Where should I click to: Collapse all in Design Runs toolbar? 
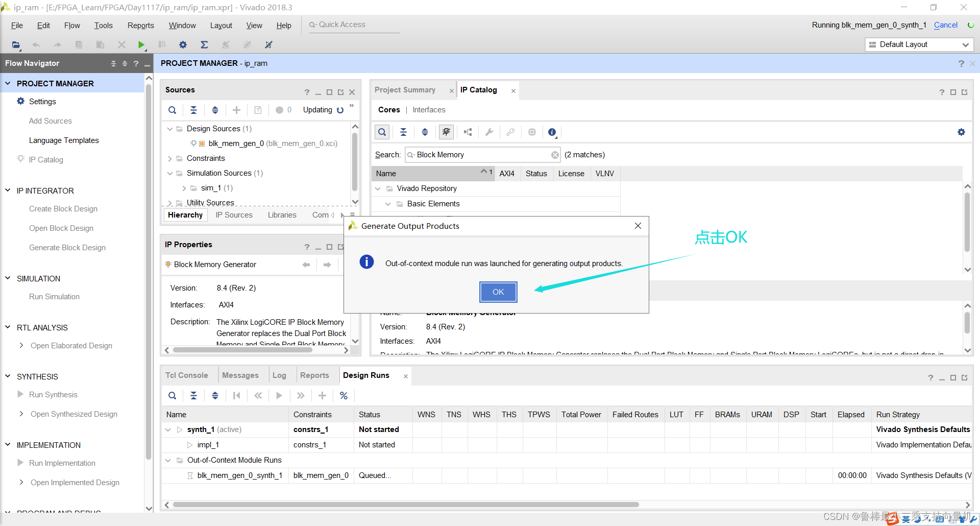click(x=194, y=395)
